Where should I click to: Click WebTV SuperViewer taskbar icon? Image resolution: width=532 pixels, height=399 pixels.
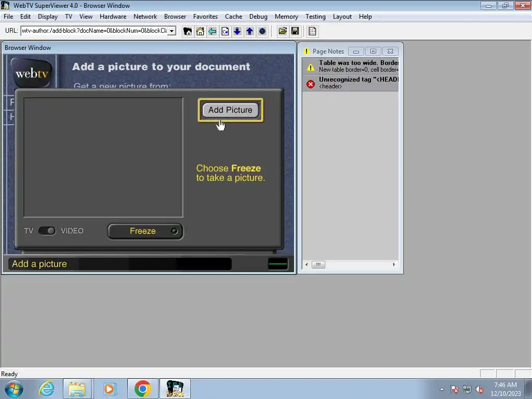click(175, 389)
